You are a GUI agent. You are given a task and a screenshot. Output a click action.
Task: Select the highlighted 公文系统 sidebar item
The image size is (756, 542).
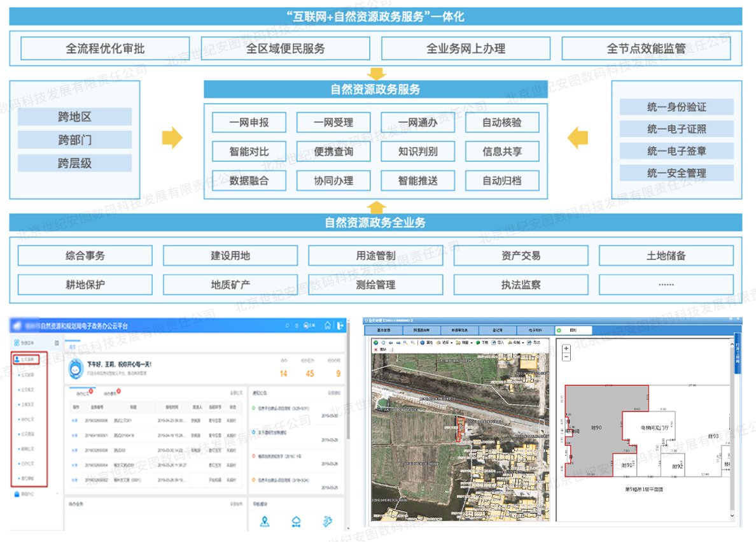click(28, 360)
